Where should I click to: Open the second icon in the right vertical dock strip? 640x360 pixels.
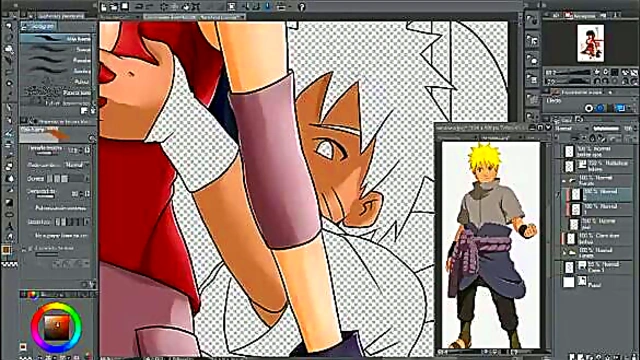[532, 40]
